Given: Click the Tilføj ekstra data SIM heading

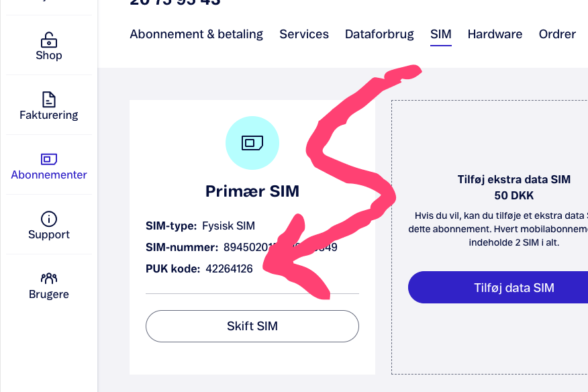Looking at the screenshot, I should click(x=513, y=179).
